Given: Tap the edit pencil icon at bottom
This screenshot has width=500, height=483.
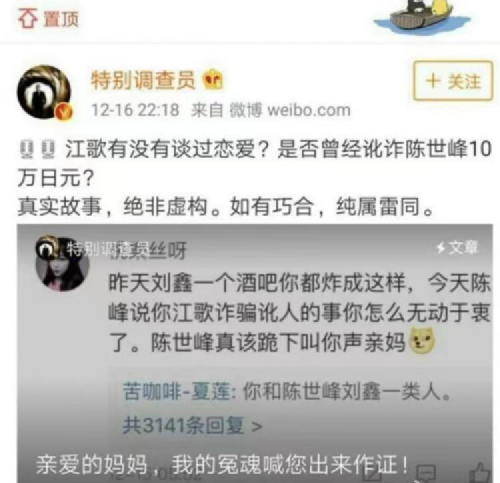Looking at the screenshot, I should [372, 474].
